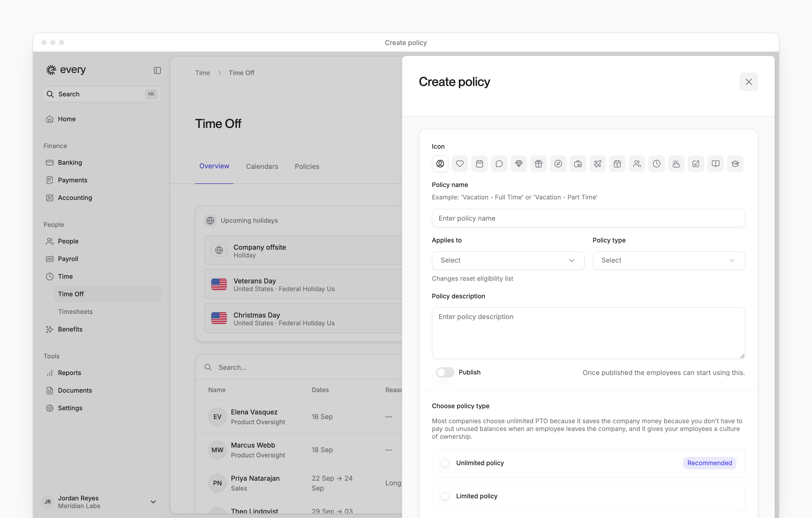Focus the Enter policy name field

[x=589, y=218]
